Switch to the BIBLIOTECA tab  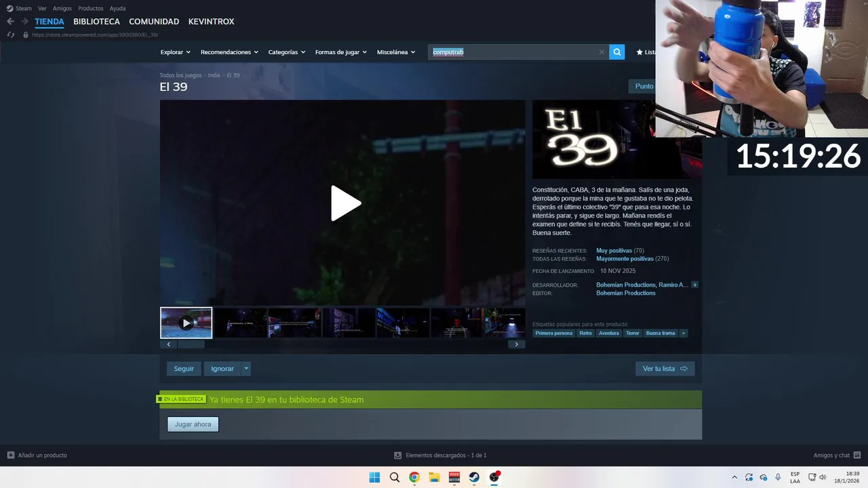96,22
